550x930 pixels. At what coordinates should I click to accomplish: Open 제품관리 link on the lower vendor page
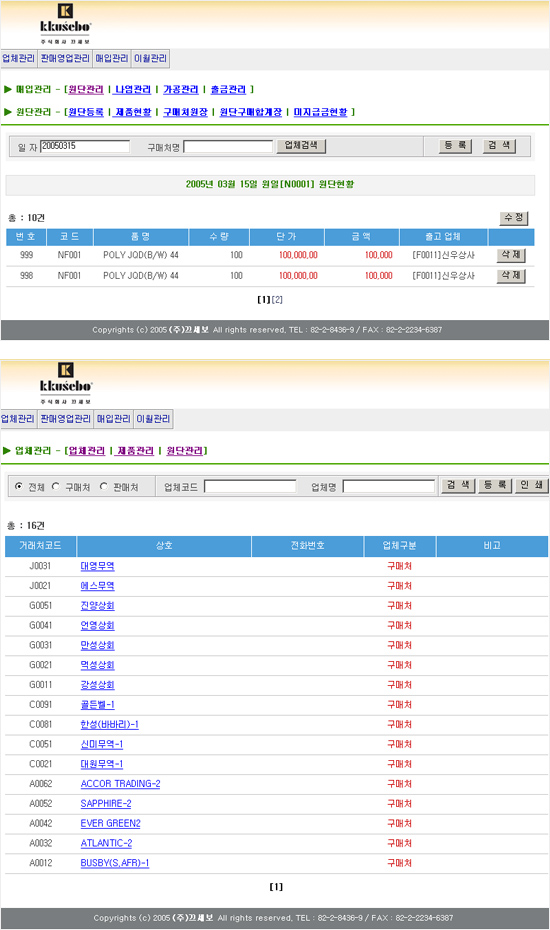[x=135, y=451]
